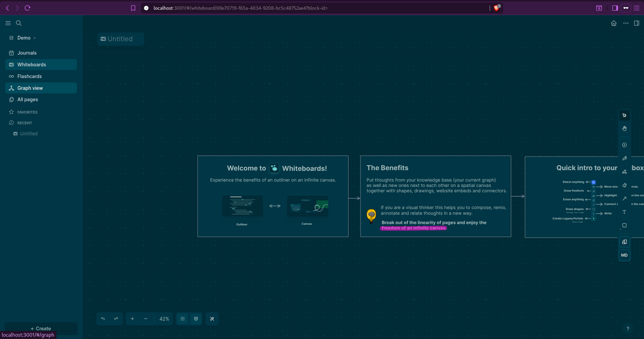644x339 pixels.
Task: Click highlighted 'freedom of an infinite canvas' text
Action: point(414,228)
